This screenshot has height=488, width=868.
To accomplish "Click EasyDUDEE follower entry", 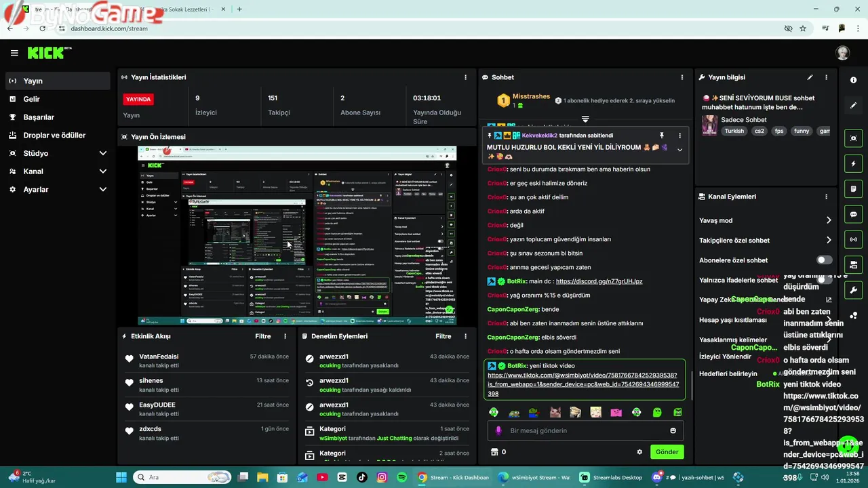I will [x=157, y=405].
